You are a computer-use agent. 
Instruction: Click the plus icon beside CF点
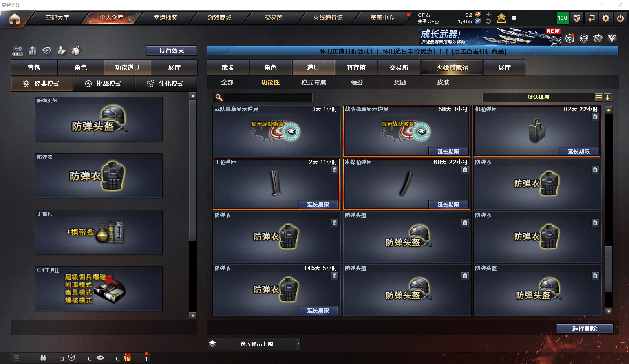(488, 14)
